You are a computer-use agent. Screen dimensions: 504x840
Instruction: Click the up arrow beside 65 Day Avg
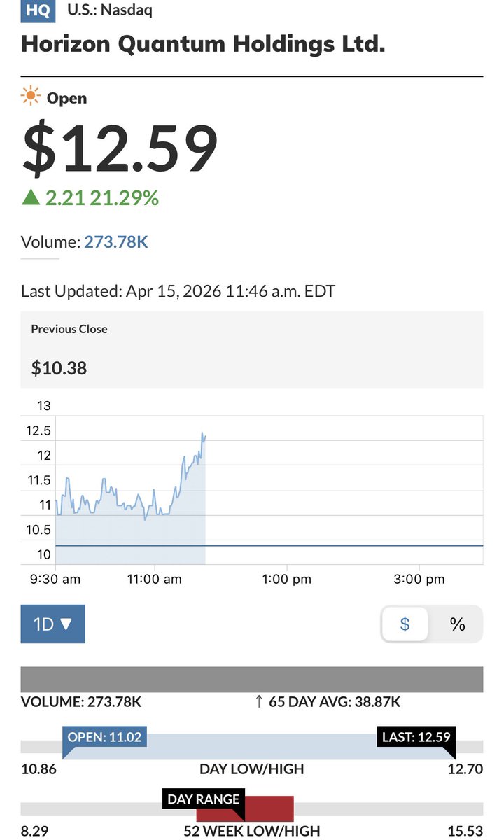(x=260, y=701)
